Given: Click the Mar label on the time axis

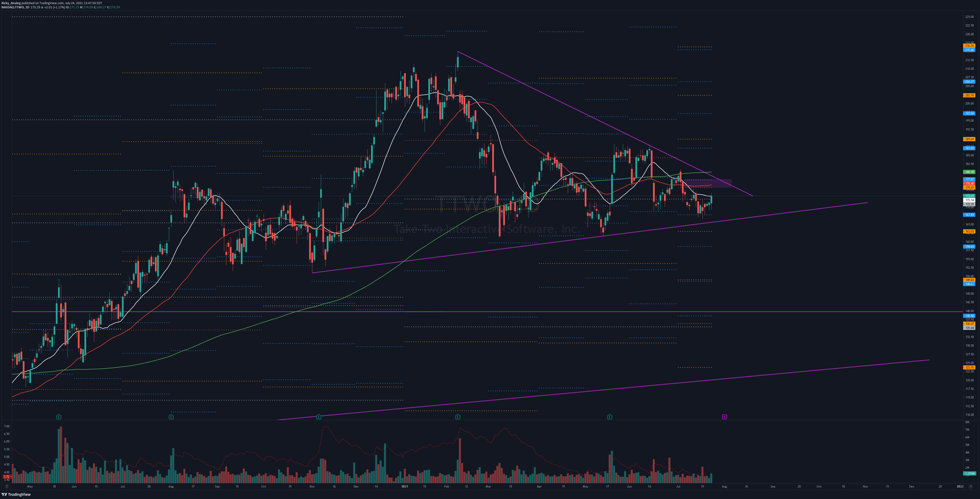Looking at the screenshot, I should pos(488,487).
